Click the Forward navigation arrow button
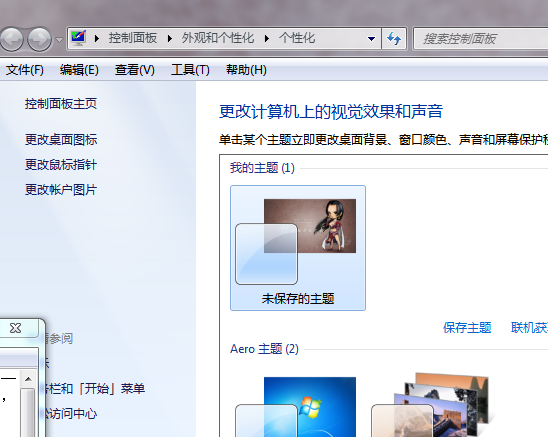Screen dimensions: 548x437 coord(39,40)
